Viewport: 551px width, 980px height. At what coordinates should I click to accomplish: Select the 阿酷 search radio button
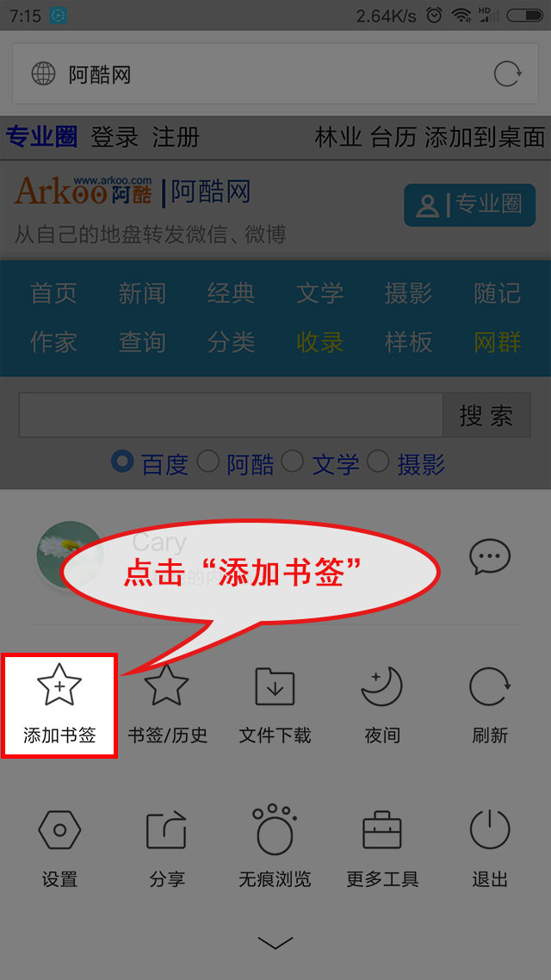[x=208, y=462]
